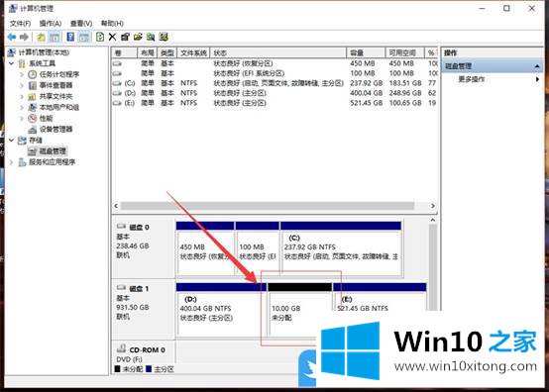549x392 pixels.
Task: Expand the 任务计划程序 branch arrow
Action: (22, 74)
